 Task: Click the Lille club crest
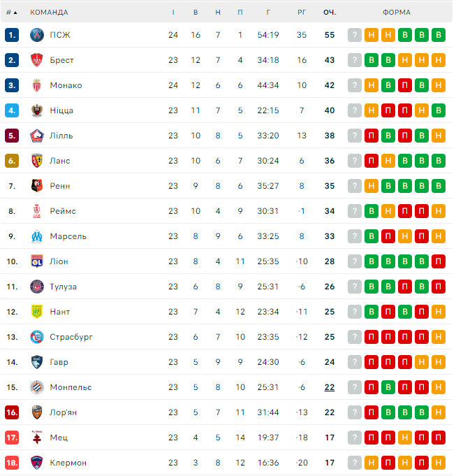click(37, 136)
